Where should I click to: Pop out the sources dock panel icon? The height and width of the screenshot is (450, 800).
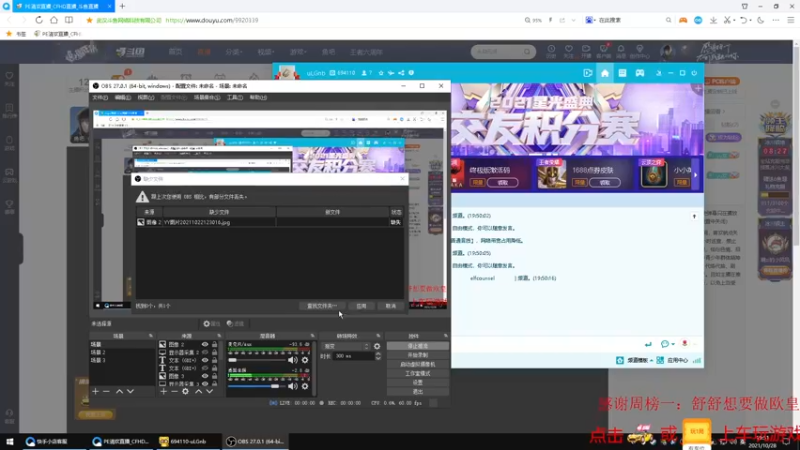(x=219, y=336)
